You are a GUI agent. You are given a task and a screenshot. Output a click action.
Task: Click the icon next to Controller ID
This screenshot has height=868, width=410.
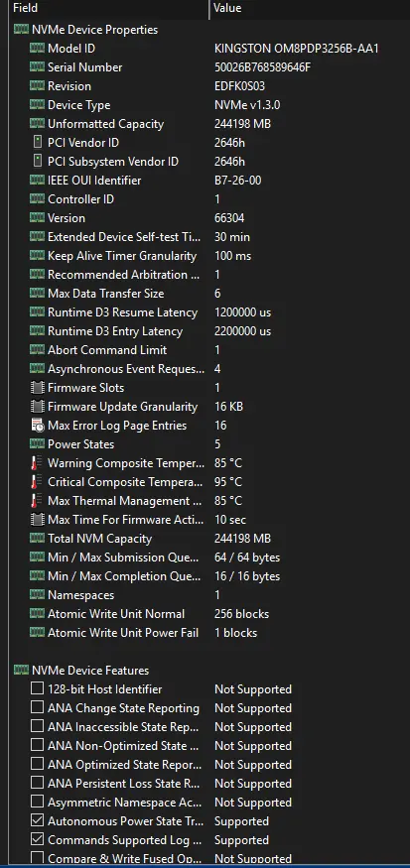[37, 198]
